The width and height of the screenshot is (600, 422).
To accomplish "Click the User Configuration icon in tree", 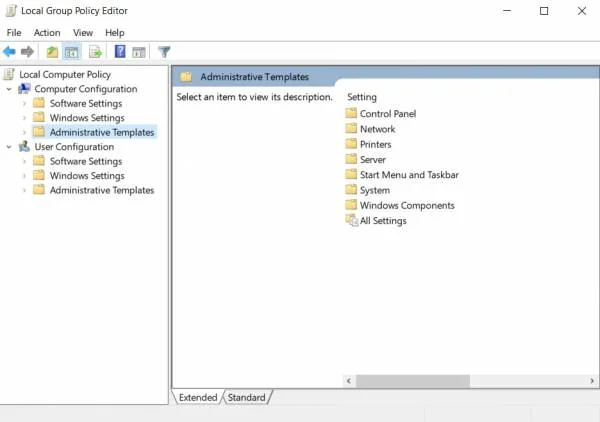I will [24, 147].
